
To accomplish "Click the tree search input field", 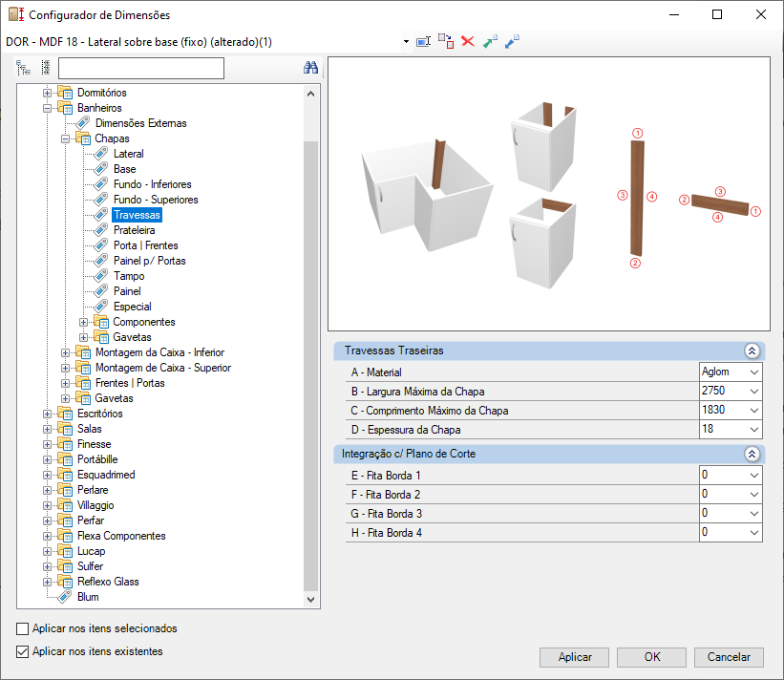I will click(x=141, y=68).
